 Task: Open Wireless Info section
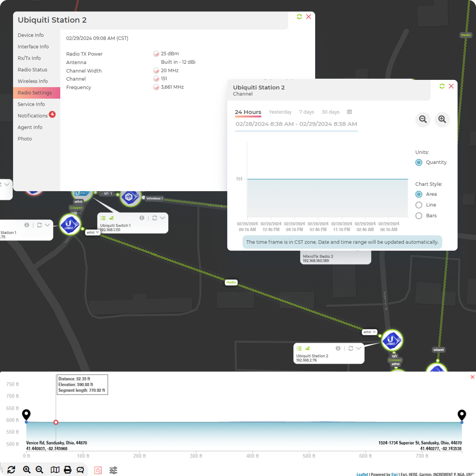(33, 81)
